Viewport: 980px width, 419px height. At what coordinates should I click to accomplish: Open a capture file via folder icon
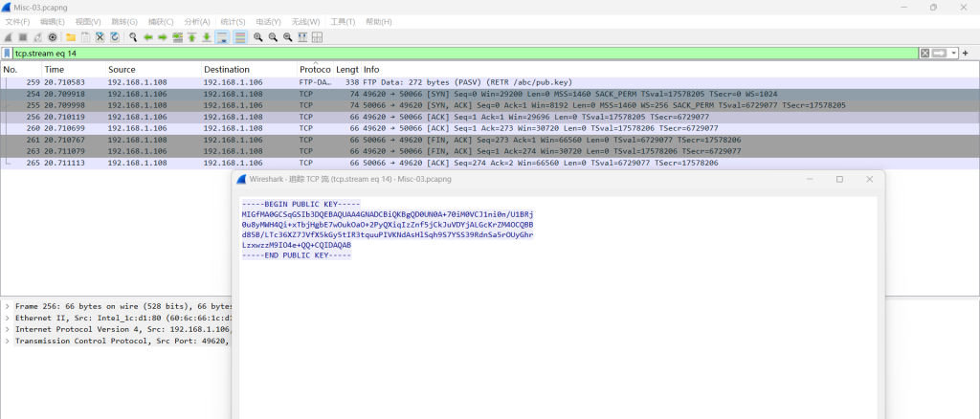tap(71, 37)
